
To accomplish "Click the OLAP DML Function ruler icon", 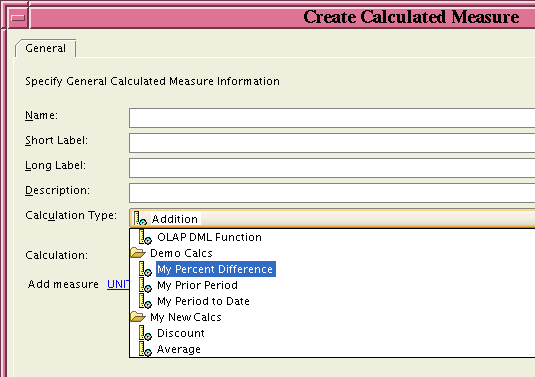I will (x=145, y=237).
